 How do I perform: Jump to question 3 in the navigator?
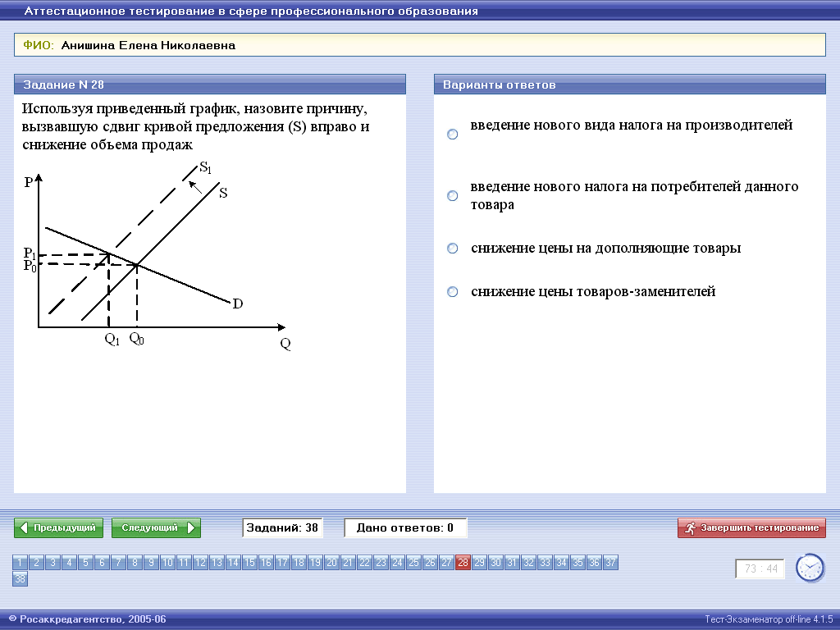point(52,563)
